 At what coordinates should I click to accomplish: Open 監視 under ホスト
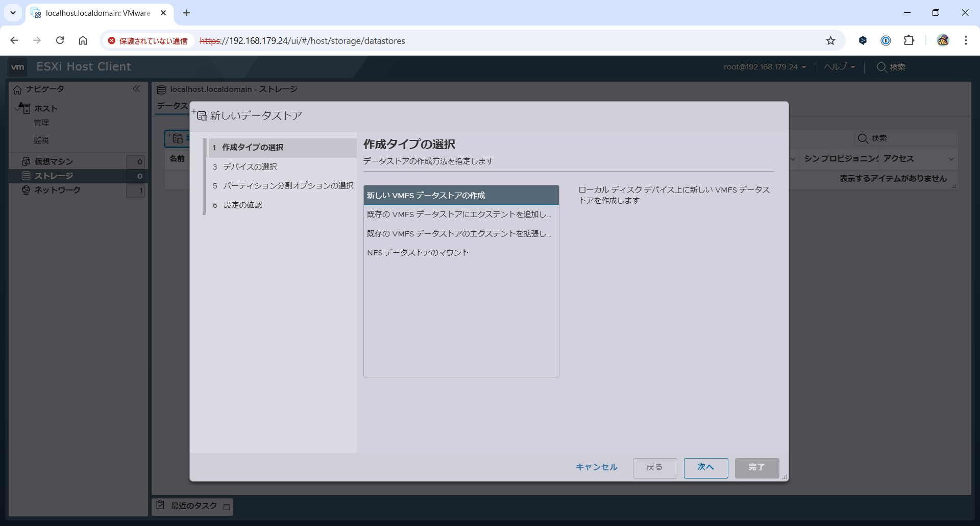[41, 140]
